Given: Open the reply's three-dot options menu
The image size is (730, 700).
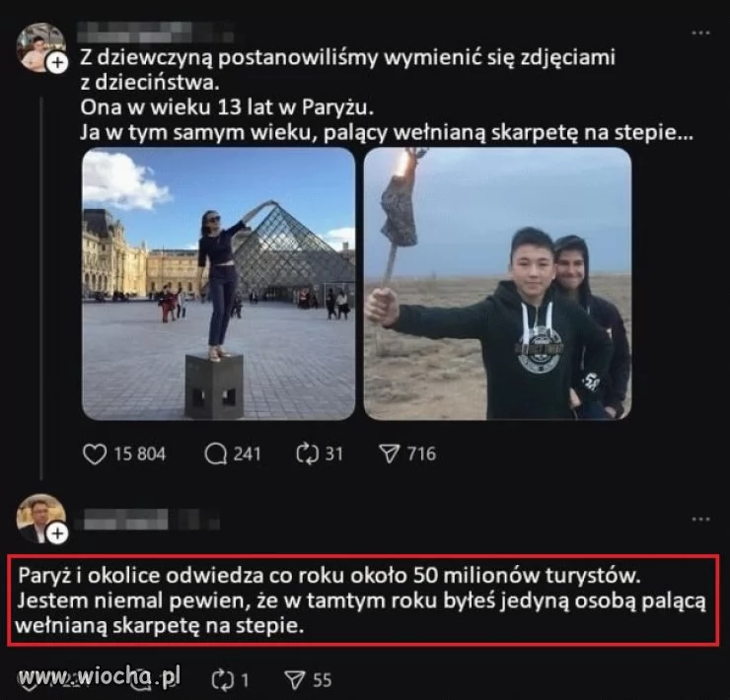Looking at the screenshot, I should (x=700, y=519).
